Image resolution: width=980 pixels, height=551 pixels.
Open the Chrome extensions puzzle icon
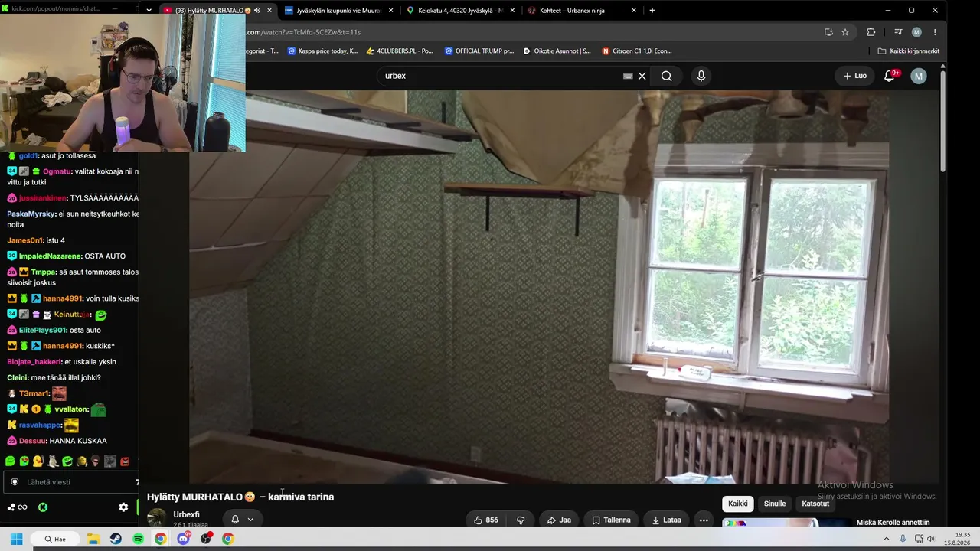(871, 32)
